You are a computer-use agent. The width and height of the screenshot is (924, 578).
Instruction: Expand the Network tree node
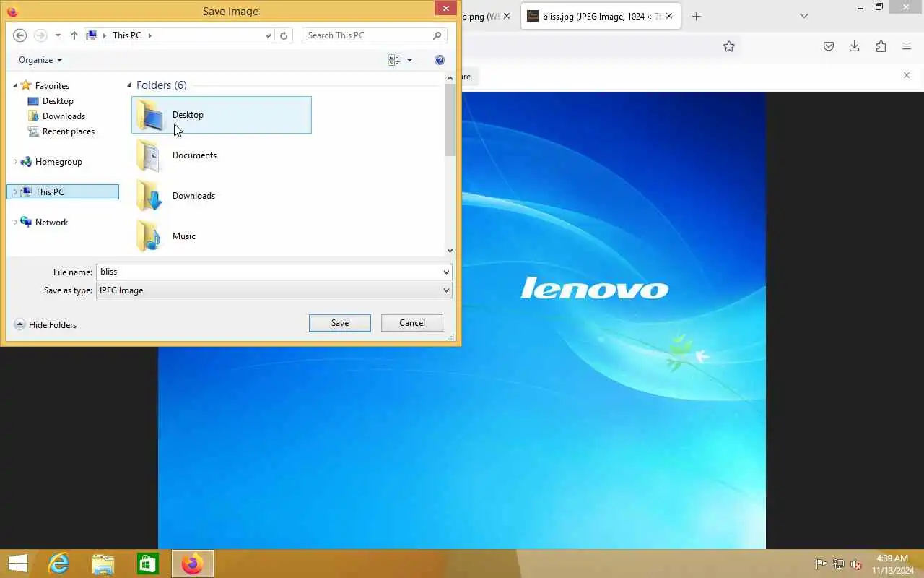pyautogui.click(x=15, y=223)
